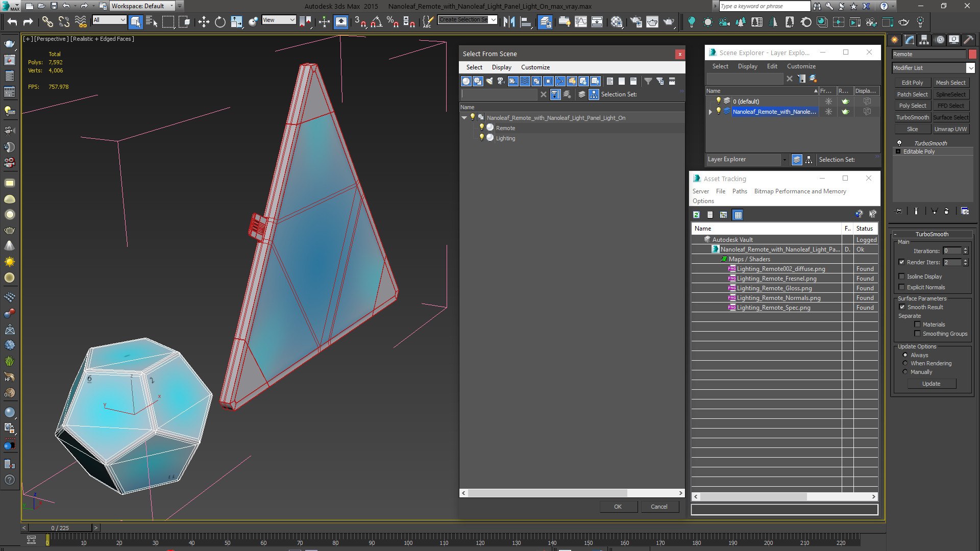This screenshot has width=980, height=551.
Task: Click the Mirror tool icon
Action: 509,21
